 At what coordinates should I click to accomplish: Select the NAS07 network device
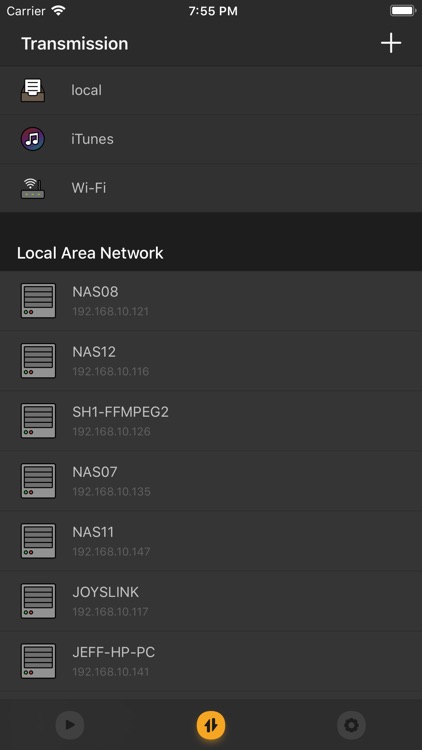(211, 481)
